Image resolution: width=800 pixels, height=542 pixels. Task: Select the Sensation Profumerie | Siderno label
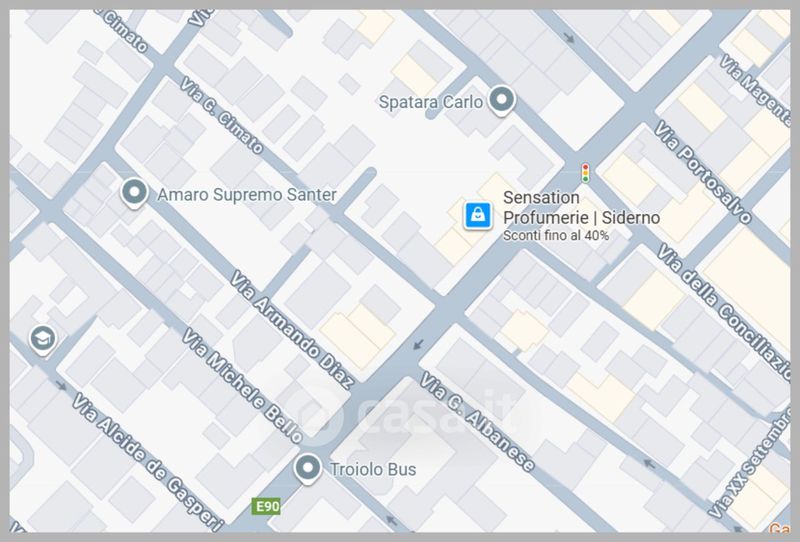click(x=581, y=208)
